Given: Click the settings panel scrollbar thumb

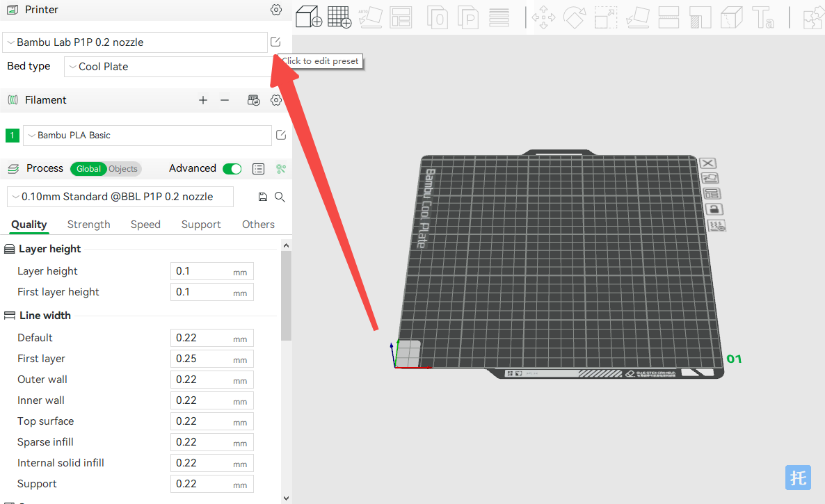Looking at the screenshot, I should (286, 296).
